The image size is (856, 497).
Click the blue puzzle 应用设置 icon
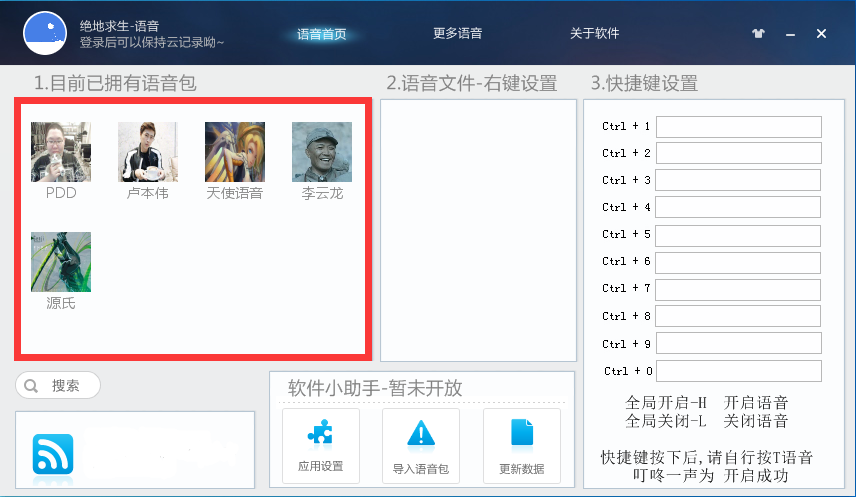pyautogui.click(x=320, y=431)
